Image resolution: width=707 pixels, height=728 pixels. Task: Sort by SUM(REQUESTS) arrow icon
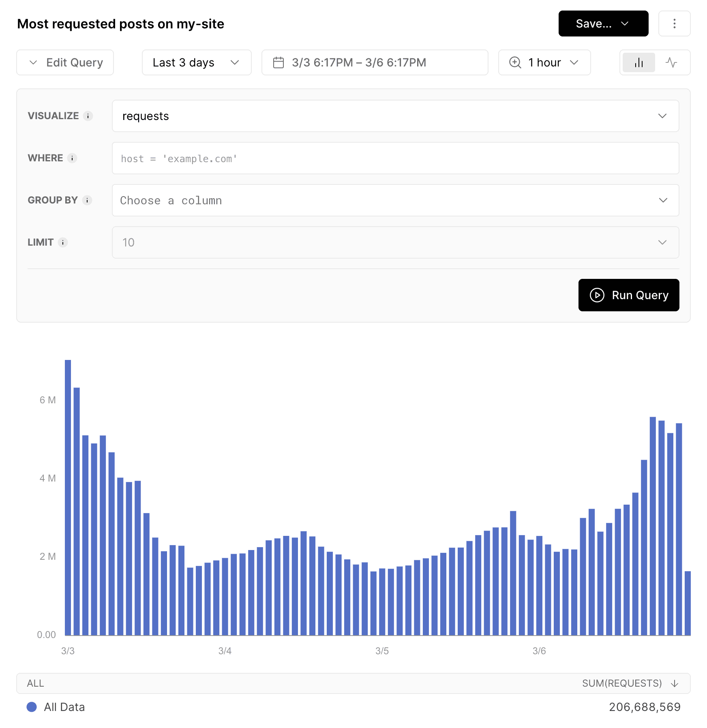pyautogui.click(x=675, y=683)
